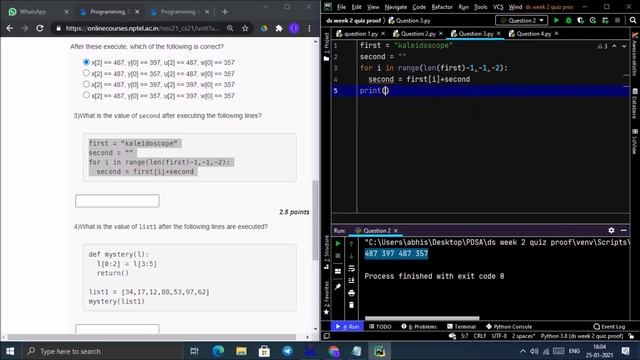The width and height of the screenshot is (640, 360).
Task: Open line separator CRLF selector
Action: point(480,336)
